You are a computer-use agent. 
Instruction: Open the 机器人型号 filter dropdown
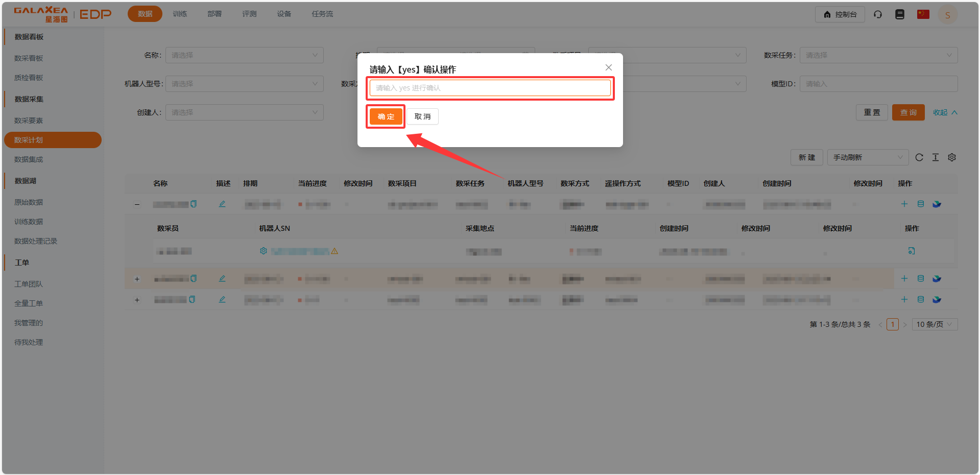click(244, 84)
